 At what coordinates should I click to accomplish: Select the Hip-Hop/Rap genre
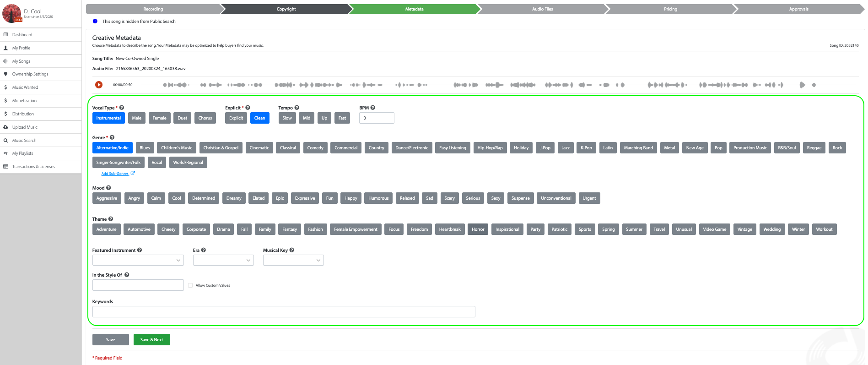(x=490, y=148)
